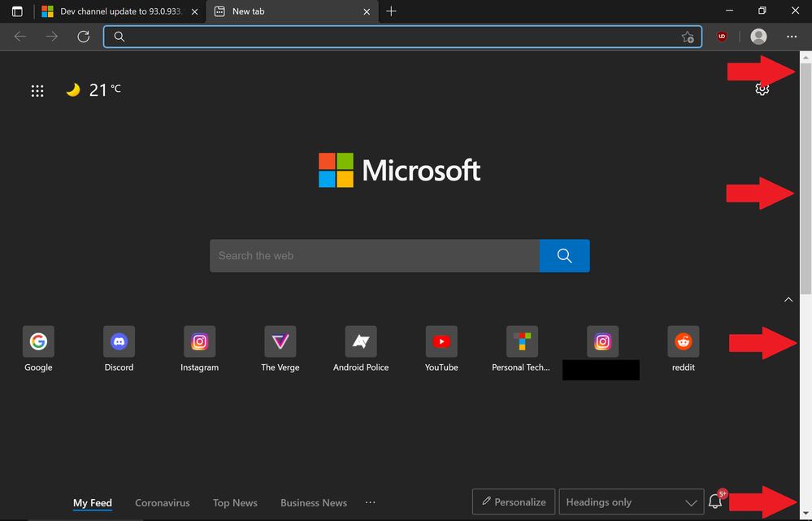Click the browser profile avatar

(758, 37)
